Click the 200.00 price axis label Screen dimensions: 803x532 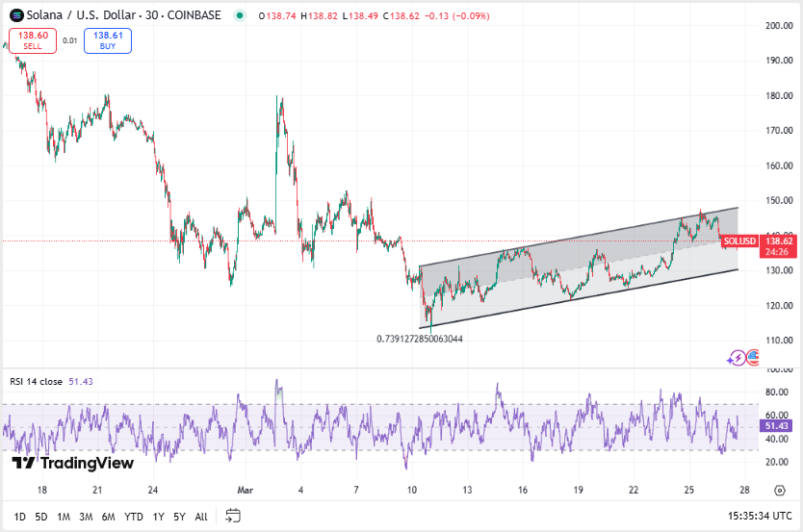(779, 26)
